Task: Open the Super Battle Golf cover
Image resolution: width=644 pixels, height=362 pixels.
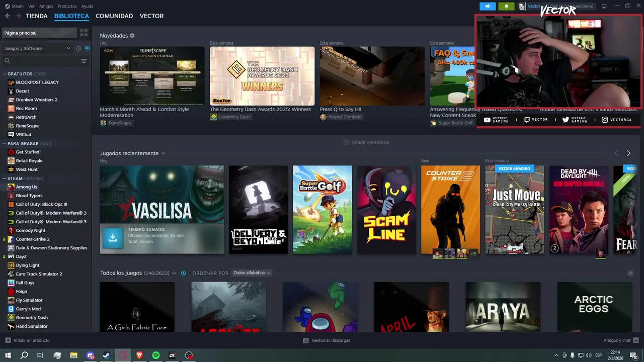Action: pyautogui.click(x=323, y=210)
